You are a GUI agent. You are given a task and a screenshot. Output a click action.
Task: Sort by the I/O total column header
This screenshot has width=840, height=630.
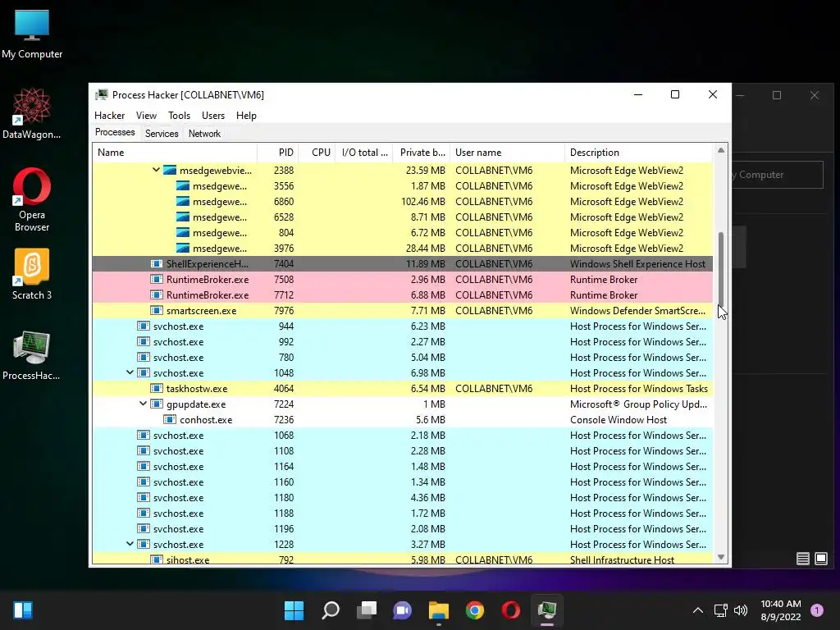pyautogui.click(x=363, y=152)
